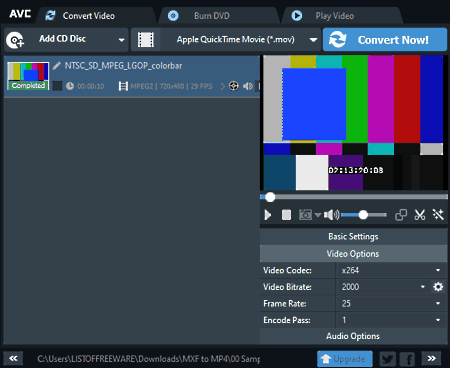450x368 pixels.
Task: Open the Video Bitrate gear settings
Action: (x=438, y=287)
